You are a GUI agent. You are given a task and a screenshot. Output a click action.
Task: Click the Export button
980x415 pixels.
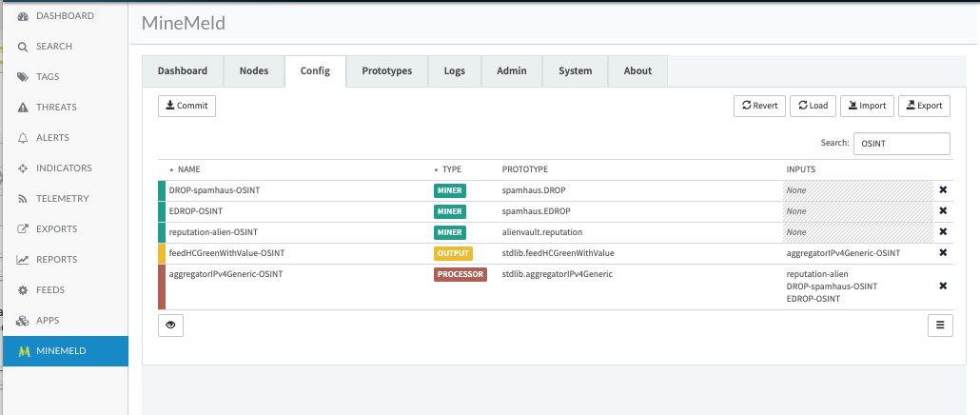point(924,106)
